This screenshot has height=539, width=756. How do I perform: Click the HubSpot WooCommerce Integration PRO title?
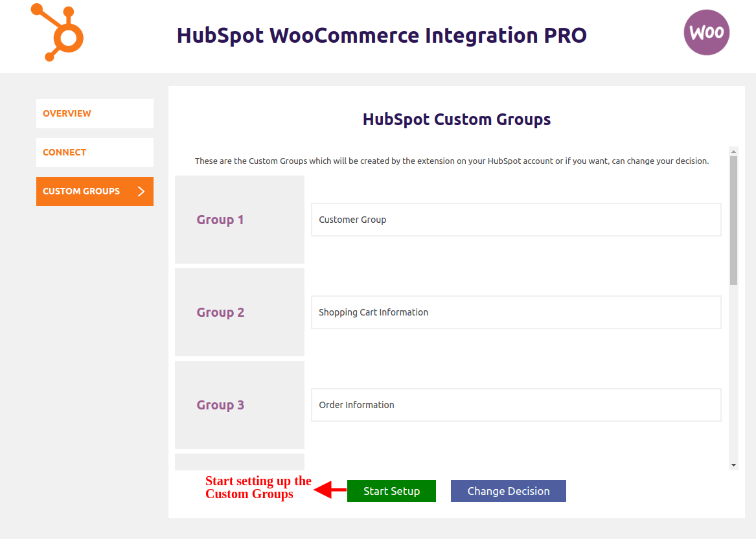[x=382, y=35]
